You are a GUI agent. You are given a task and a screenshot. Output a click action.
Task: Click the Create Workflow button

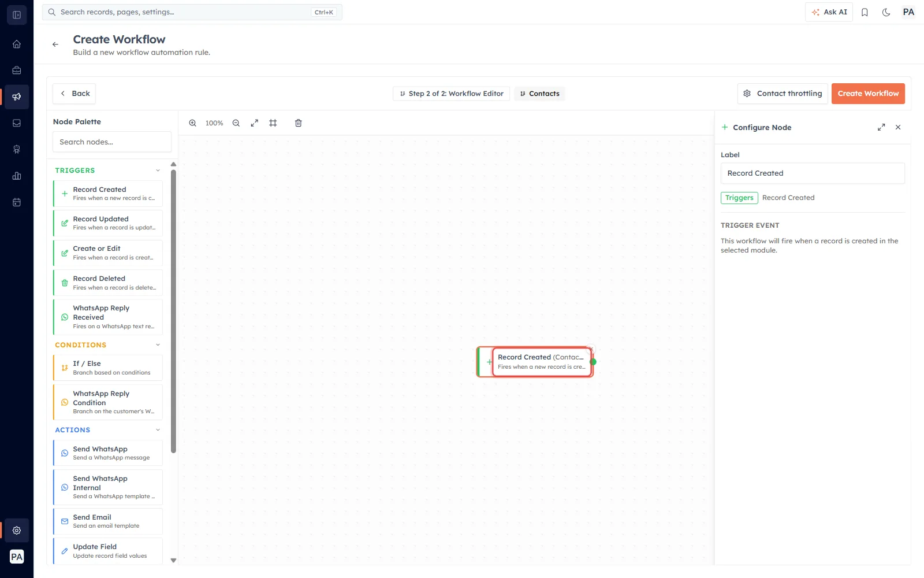pyautogui.click(x=868, y=94)
